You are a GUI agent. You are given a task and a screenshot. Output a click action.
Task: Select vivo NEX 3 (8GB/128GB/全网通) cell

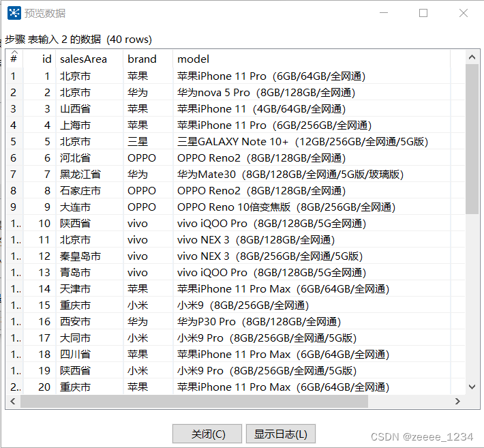(x=312, y=239)
